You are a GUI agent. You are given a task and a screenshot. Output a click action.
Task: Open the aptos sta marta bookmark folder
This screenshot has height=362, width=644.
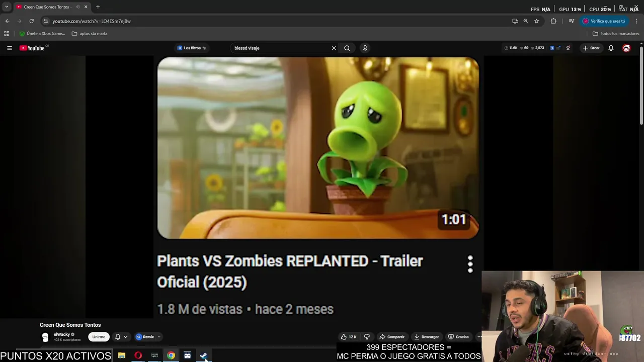coord(90,34)
